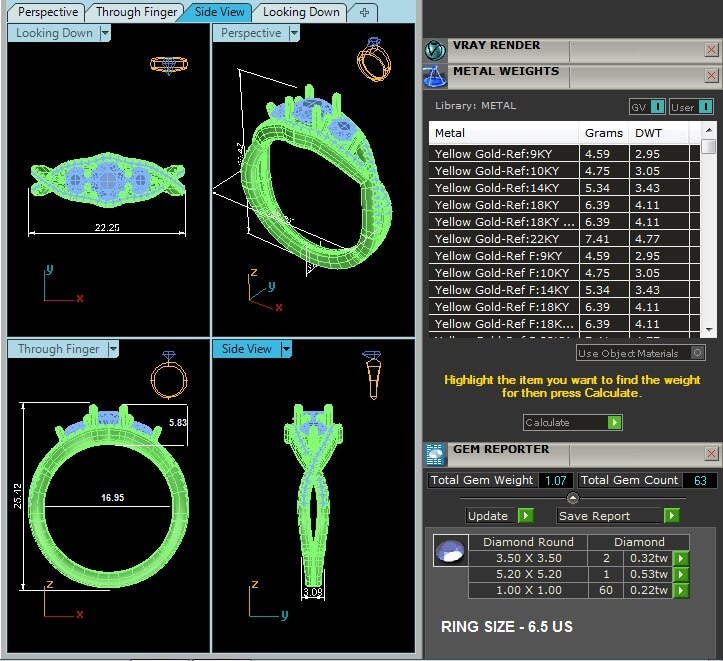Open the Looking Down viewport dropdown arrow
The width and height of the screenshot is (723, 661).
(105, 33)
